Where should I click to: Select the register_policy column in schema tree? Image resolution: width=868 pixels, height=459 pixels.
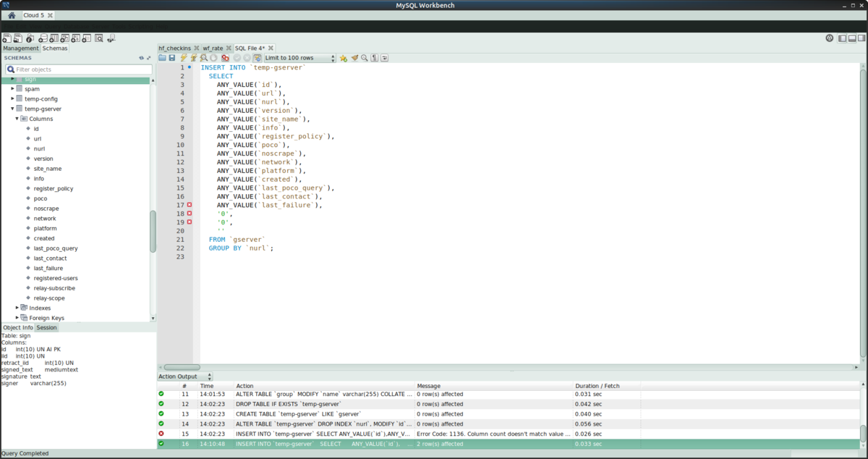53,188
